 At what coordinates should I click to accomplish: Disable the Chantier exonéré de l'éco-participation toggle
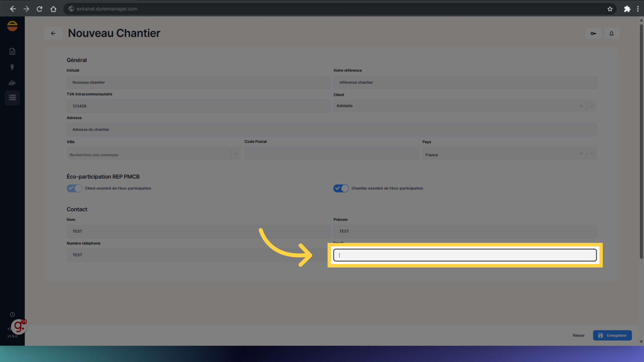tap(341, 188)
